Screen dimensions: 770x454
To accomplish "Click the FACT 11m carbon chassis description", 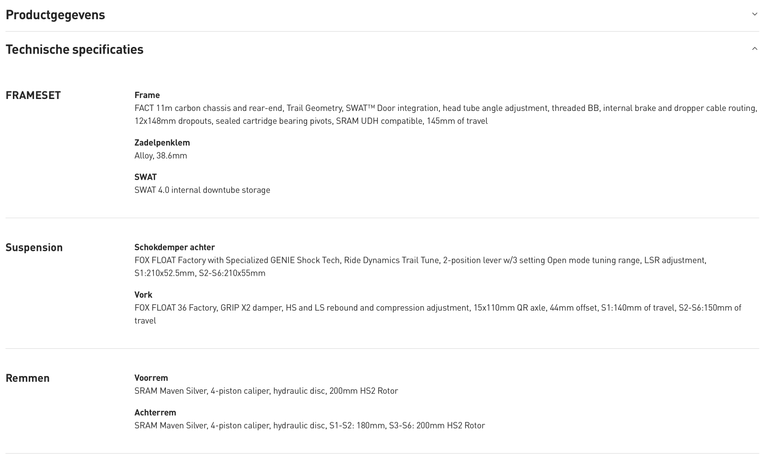I will (446, 114).
